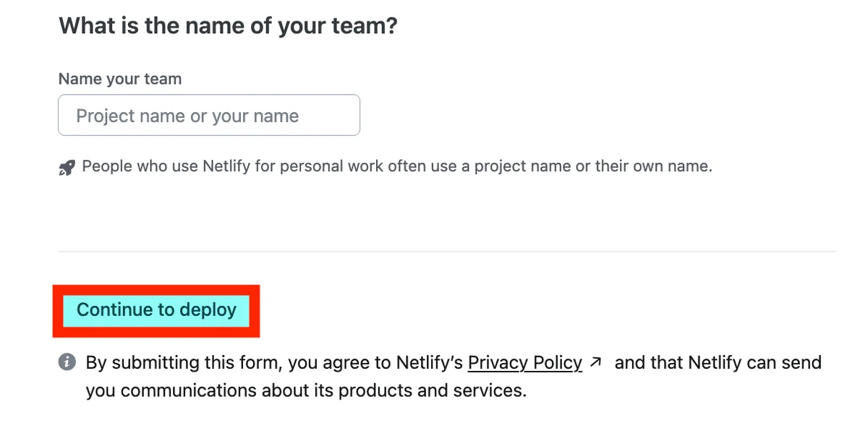Click the 'Name your team' field label
Viewport: 868px width, 423px height.
click(x=120, y=79)
